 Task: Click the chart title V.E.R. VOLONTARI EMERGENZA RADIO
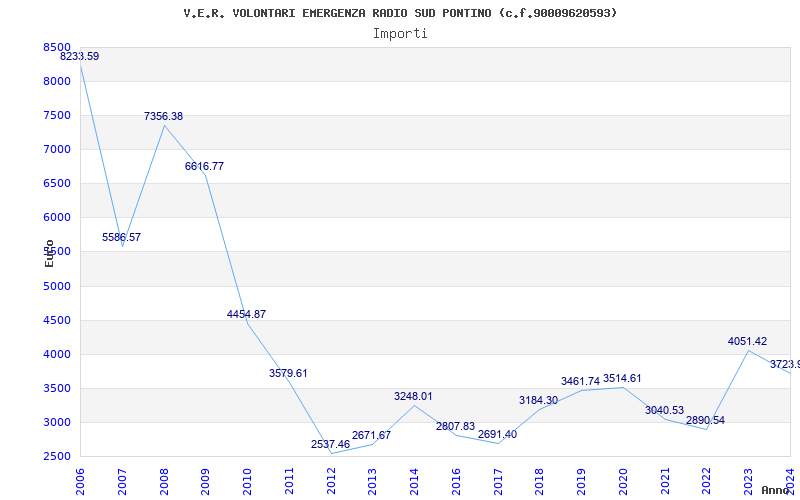coord(400,13)
